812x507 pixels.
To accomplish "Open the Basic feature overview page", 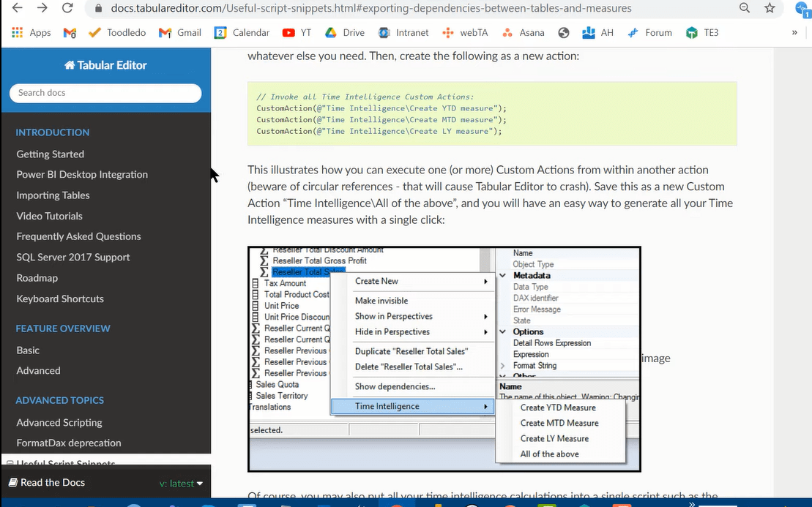I will [28, 350].
